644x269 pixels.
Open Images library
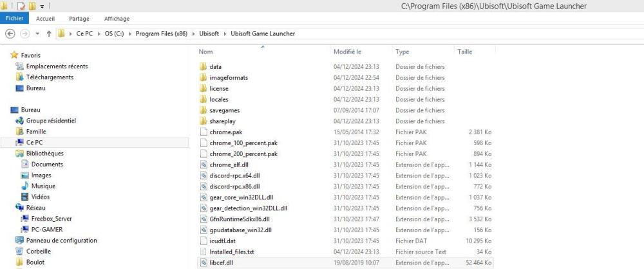41,175
